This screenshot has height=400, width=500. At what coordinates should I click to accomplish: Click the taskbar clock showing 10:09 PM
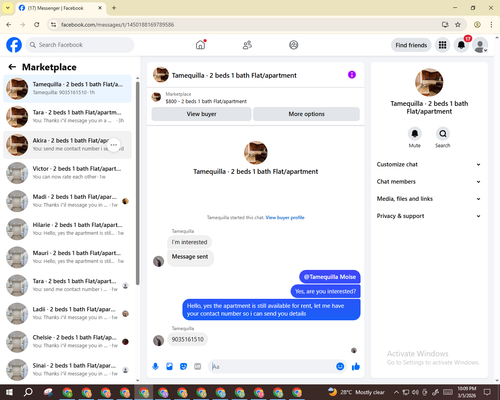467,392
